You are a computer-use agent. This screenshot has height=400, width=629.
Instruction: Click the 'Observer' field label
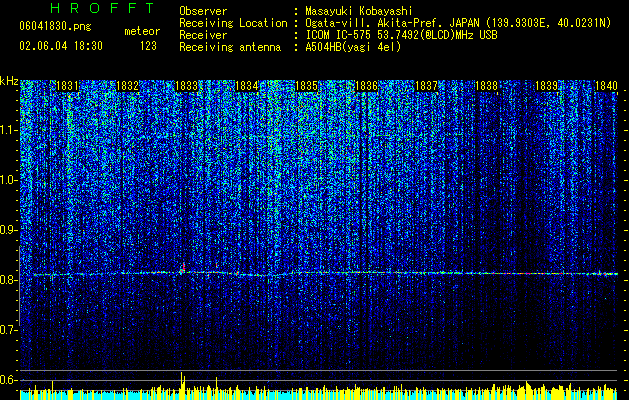point(203,11)
